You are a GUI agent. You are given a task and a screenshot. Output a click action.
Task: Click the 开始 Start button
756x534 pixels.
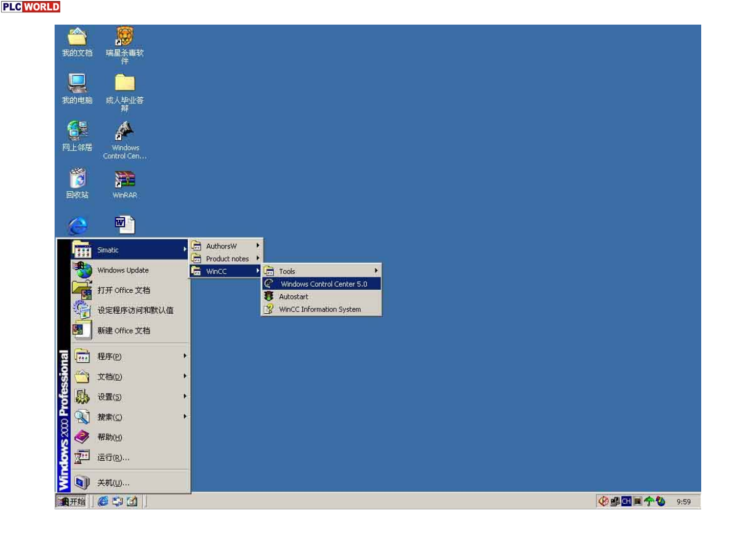click(x=72, y=501)
